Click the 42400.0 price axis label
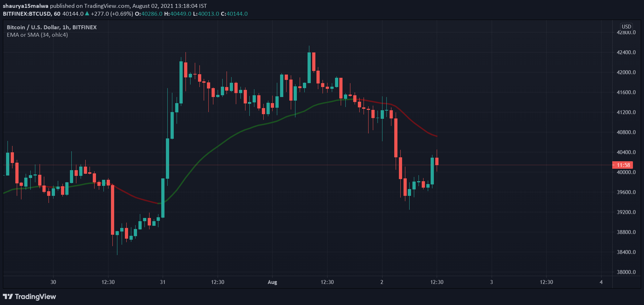The image size is (644, 305). (626, 52)
